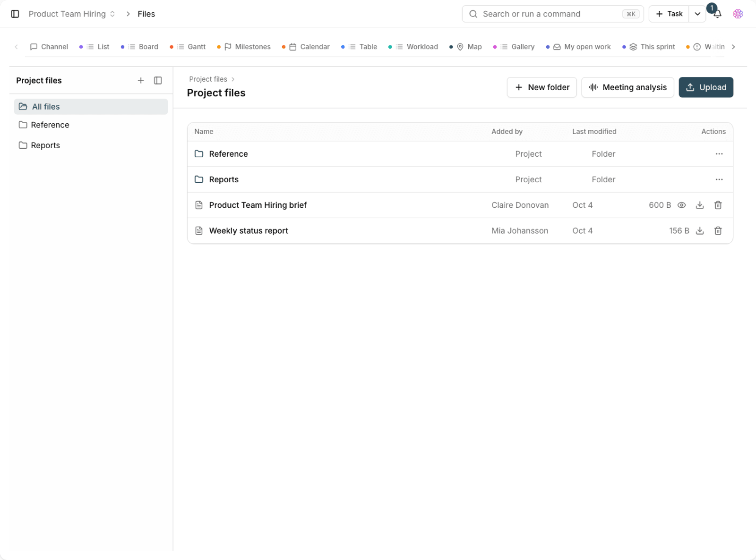The height and width of the screenshot is (560, 756).
Task: Open the Gallery tab
Action: pyautogui.click(x=514, y=47)
